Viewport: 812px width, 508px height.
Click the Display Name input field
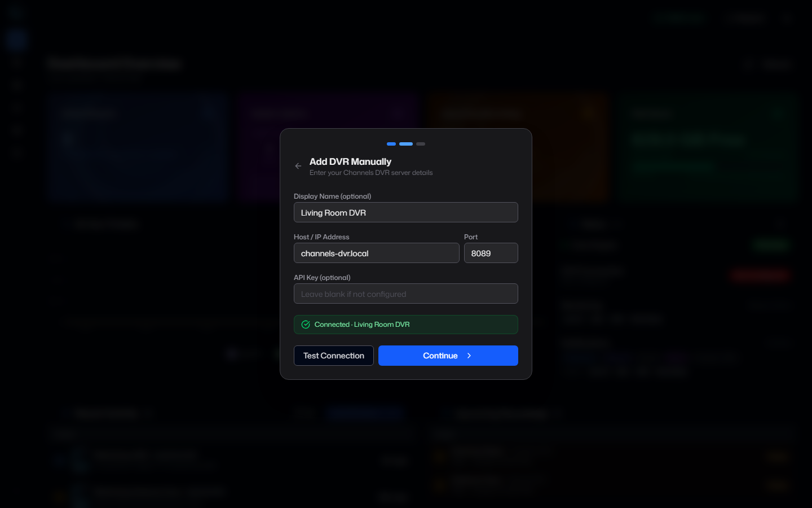point(406,212)
